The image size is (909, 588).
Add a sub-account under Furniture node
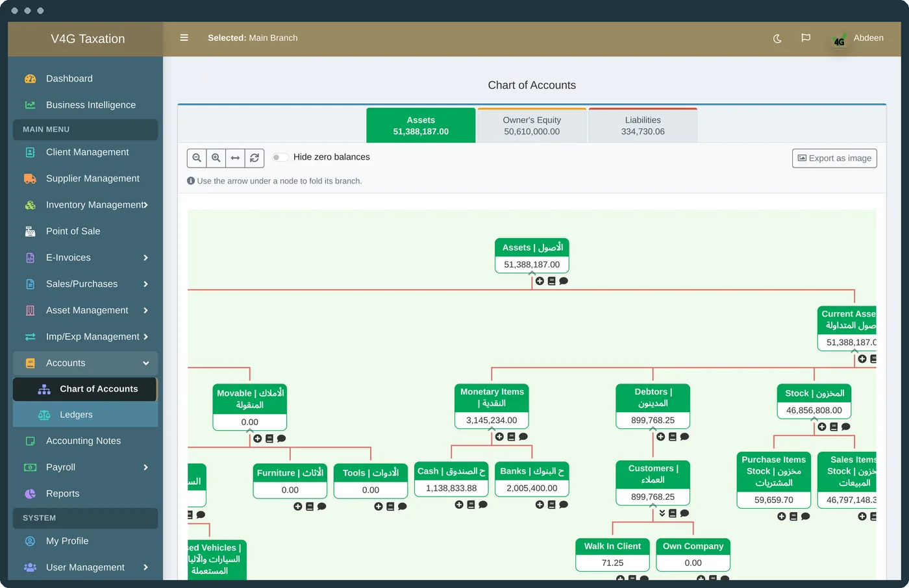298,506
